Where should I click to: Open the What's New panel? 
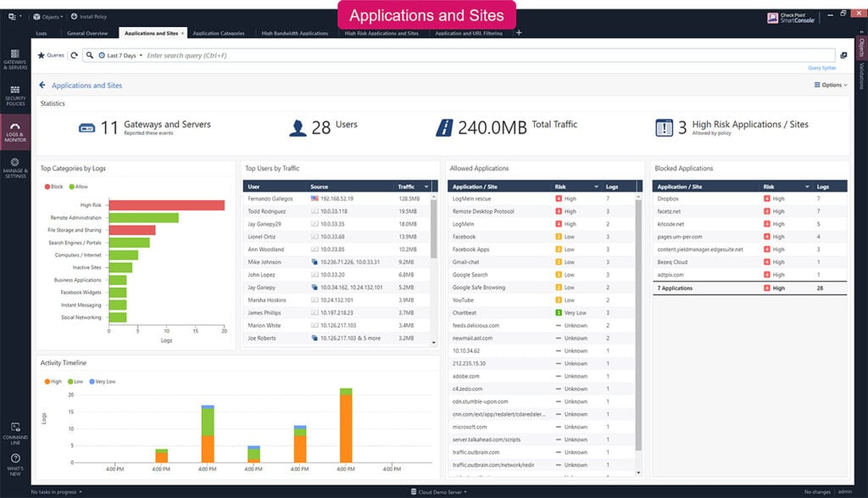(14, 463)
